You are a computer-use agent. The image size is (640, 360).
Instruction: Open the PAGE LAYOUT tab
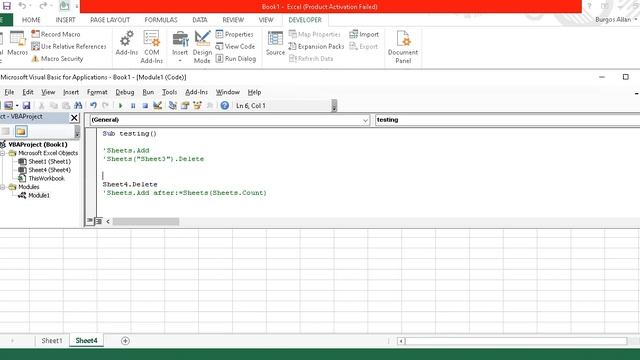110,20
